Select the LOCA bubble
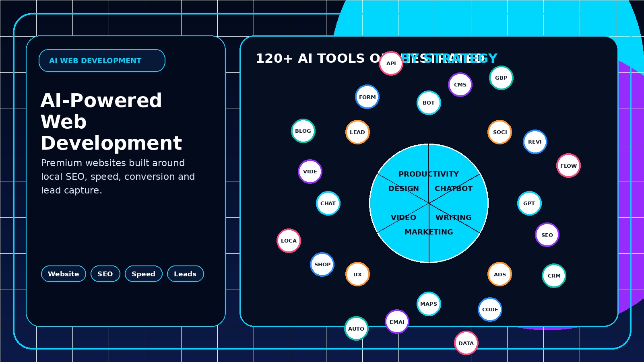Image resolution: width=644 pixels, height=362 pixels. pos(289,241)
